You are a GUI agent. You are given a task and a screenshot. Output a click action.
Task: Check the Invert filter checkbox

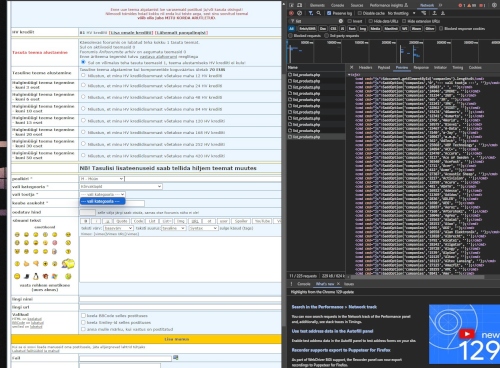pyautogui.click(x=350, y=21)
